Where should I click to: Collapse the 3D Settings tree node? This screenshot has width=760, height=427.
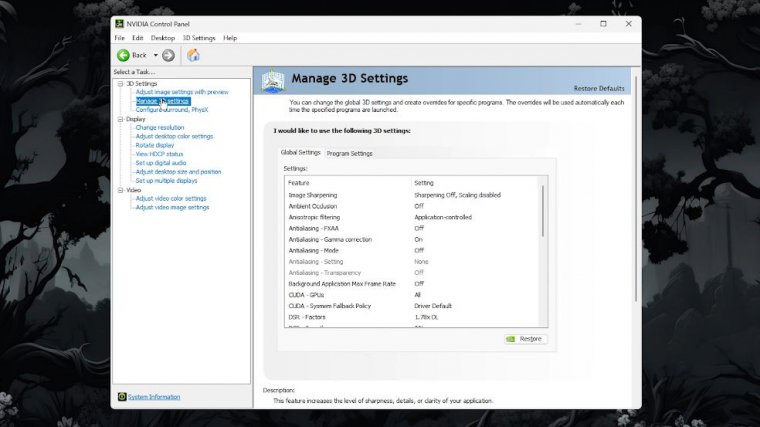point(120,83)
